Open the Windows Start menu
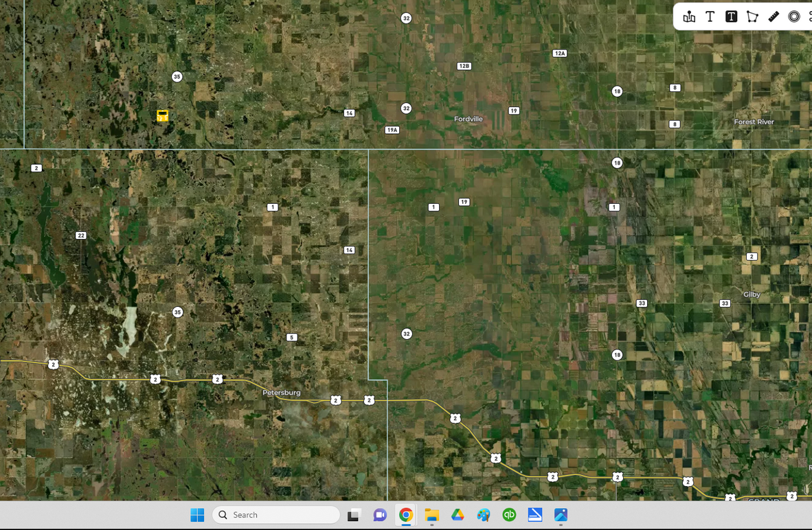The image size is (812, 530). pos(197,515)
